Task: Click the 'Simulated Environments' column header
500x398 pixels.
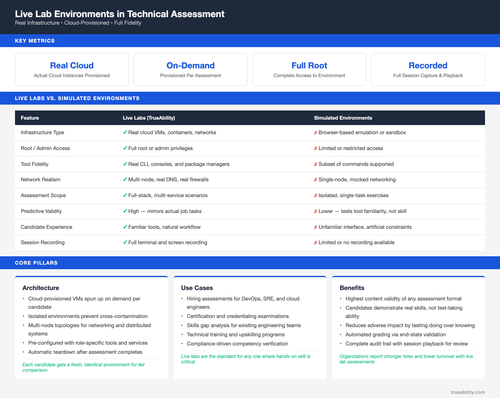Action: point(343,118)
